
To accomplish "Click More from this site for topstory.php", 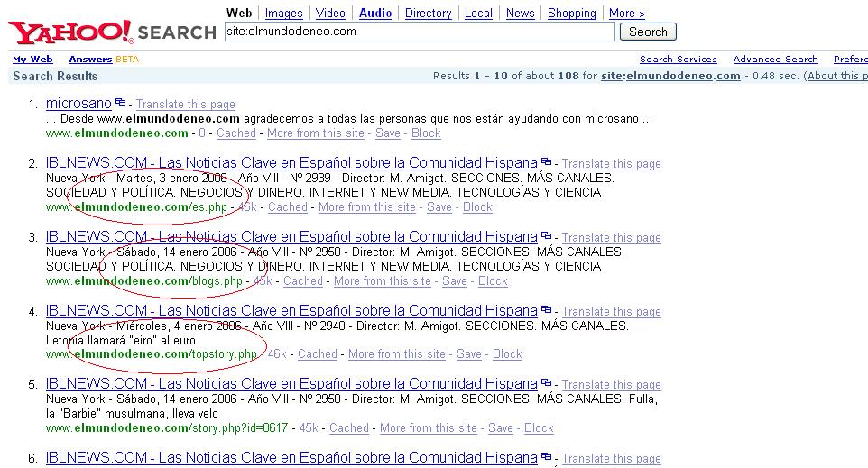I will point(397,354).
